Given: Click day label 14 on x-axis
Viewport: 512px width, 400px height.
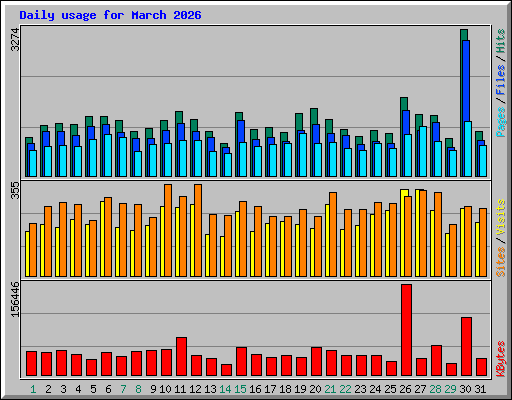Looking at the screenshot, I should pyautogui.click(x=225, y=389).
